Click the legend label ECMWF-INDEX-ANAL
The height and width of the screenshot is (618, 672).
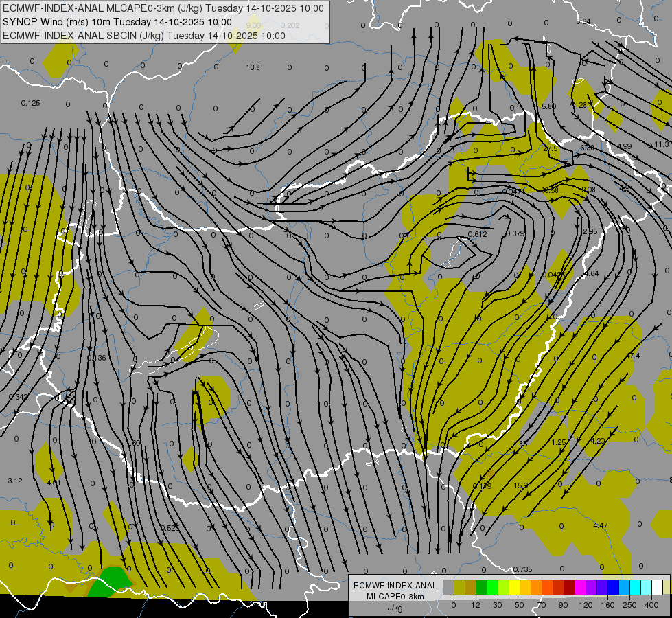click(x=395, y=586)
